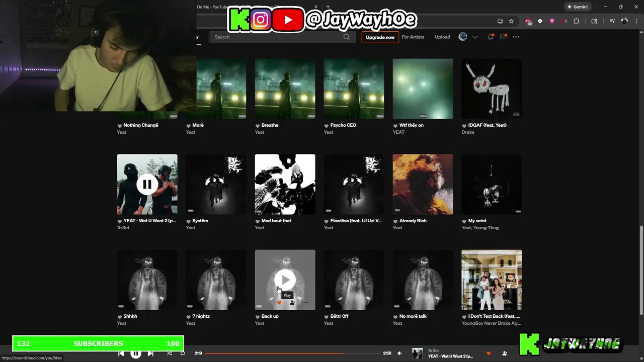Pause playback in the bottom player bar
644x362 pixels.
click(x=136, y=353)
